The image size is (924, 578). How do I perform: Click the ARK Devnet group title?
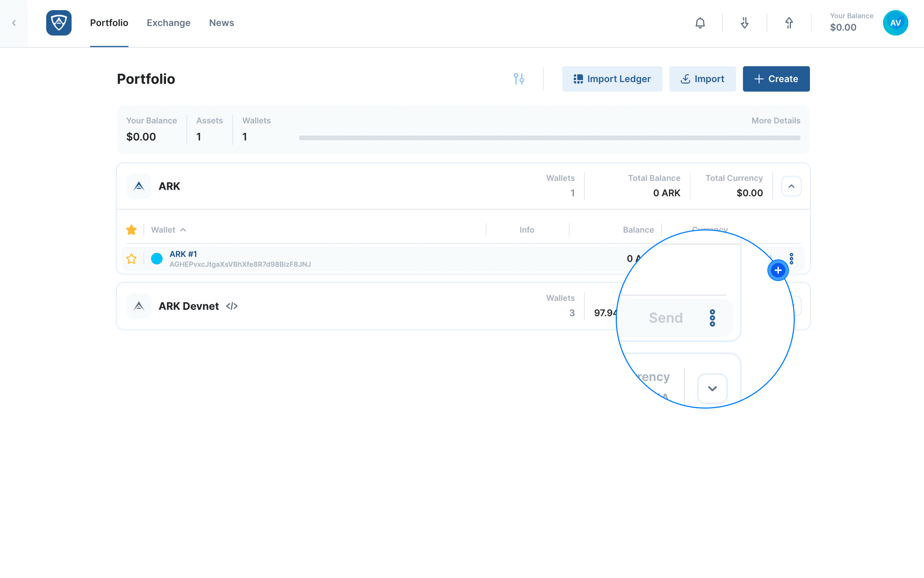click(189, 306)
